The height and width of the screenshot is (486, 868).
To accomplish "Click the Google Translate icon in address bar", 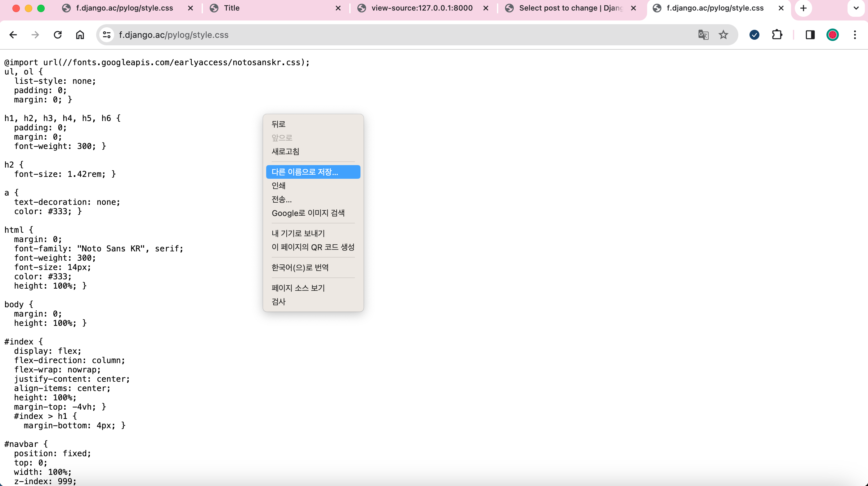I will [703, 35].
